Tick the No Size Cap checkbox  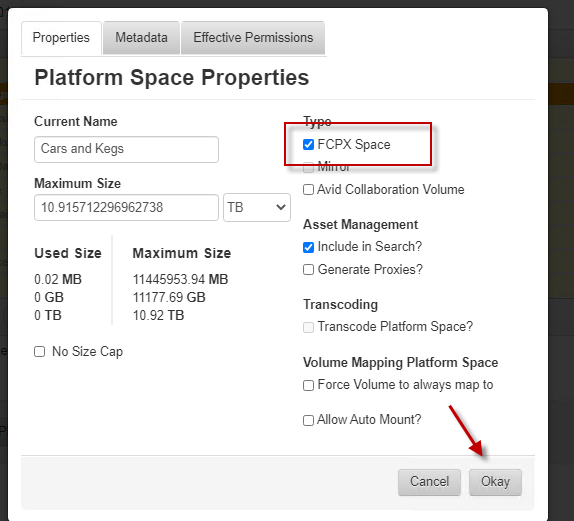(39, 352)
